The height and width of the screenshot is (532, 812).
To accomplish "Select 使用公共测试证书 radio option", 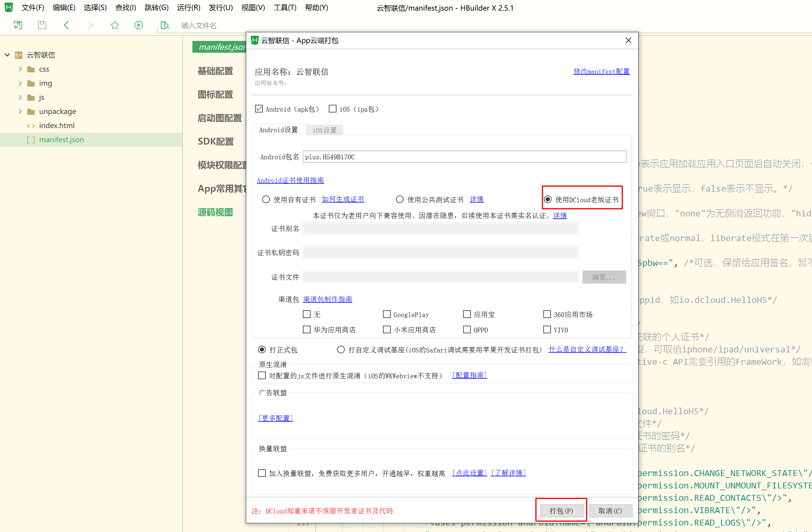I will pyautogui.click(x=400, y=199).
